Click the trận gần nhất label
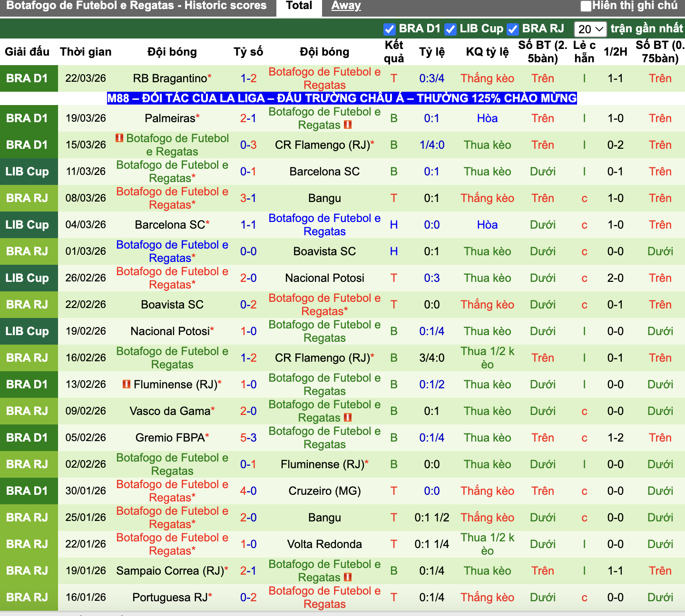Image resolution: width=685 pixels, height=616 pixels. (647, 29)
